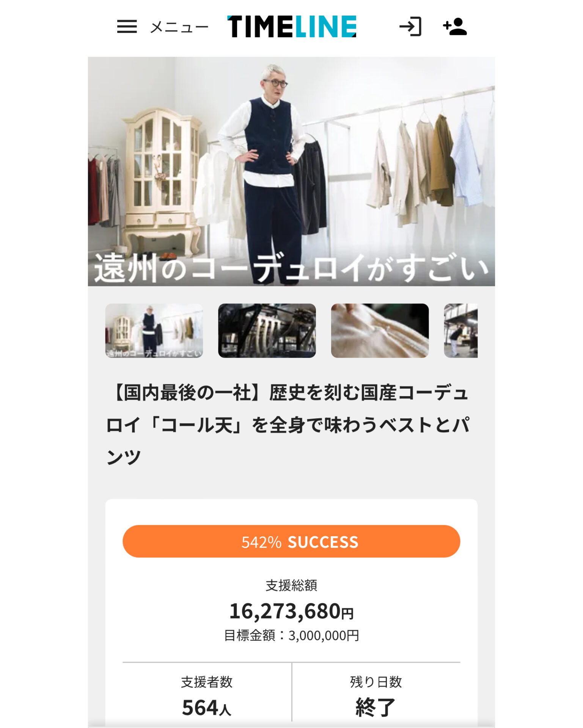Open the メニュー label
This screenshot has width=583, height=728.
point(179,27)
